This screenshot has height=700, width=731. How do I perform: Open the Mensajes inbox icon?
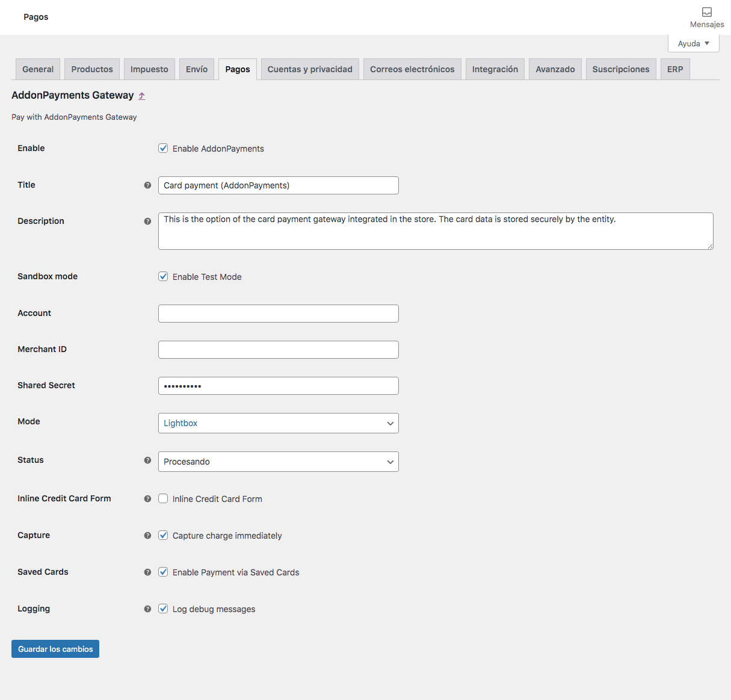pos(707,13)
